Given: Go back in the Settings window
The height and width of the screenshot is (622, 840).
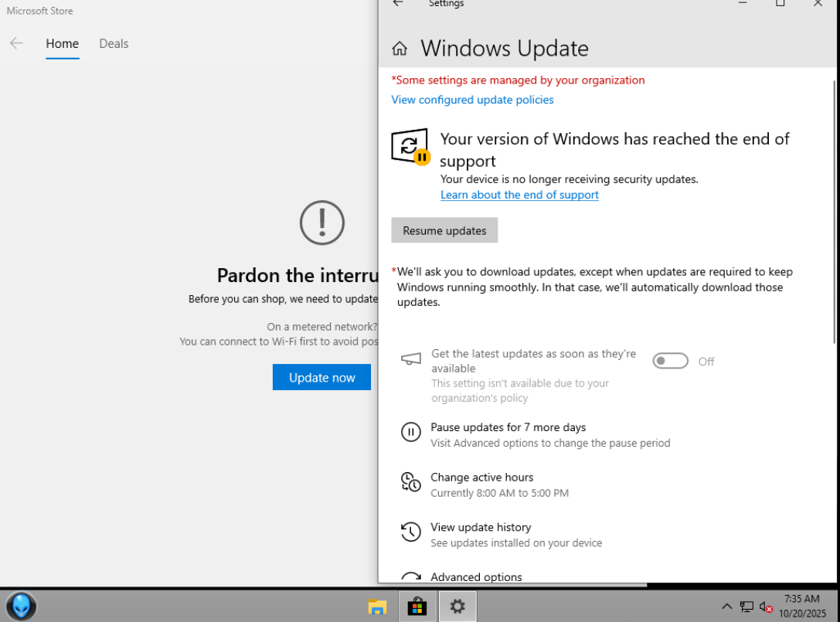Looking at the screenshot, I should point(397,3).
